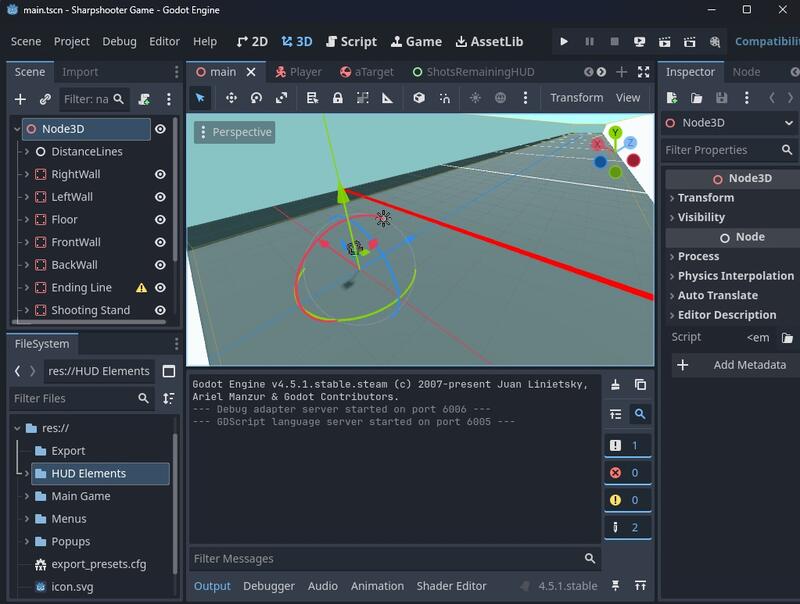Click the load resource folder icon in Inspector
Viewport: 800px width, 604px height.
696,97
